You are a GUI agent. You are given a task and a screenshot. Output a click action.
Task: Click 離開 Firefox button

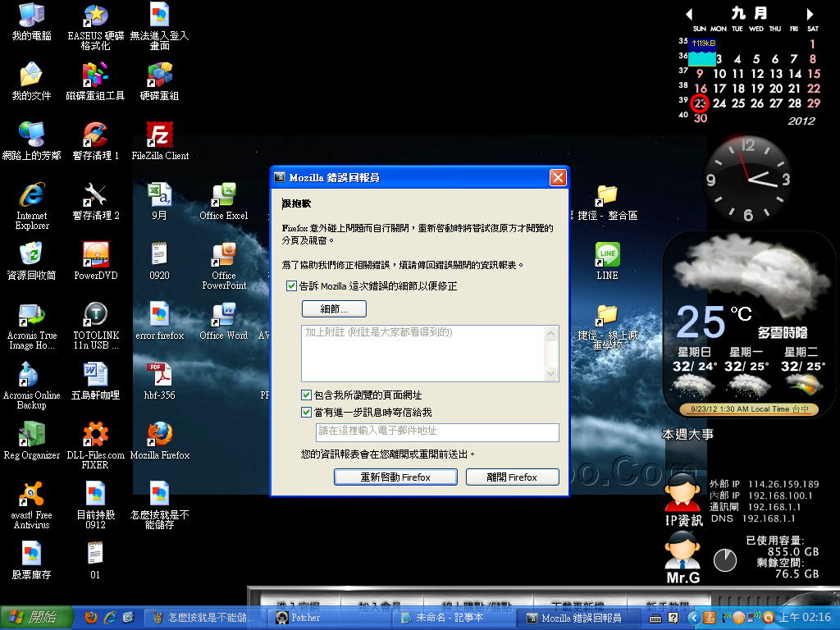(x=512, y=477)
